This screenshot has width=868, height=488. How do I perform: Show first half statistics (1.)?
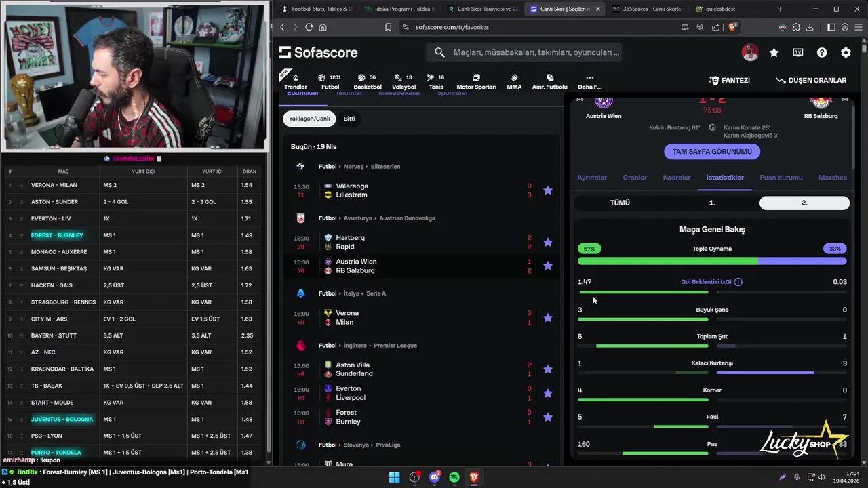pos(712,203)
